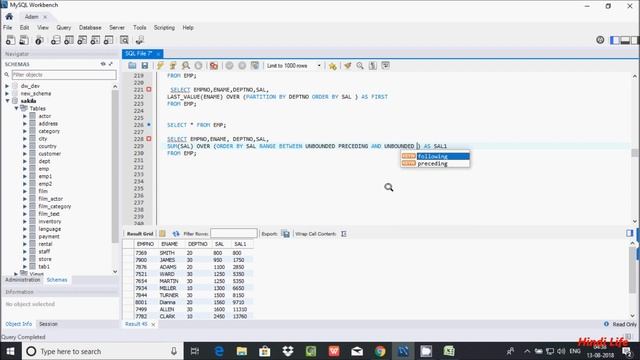Click the refresh result icon beside Filter Rows
The width and height of the screenshot is (640, 360).
tap(176, 233)
